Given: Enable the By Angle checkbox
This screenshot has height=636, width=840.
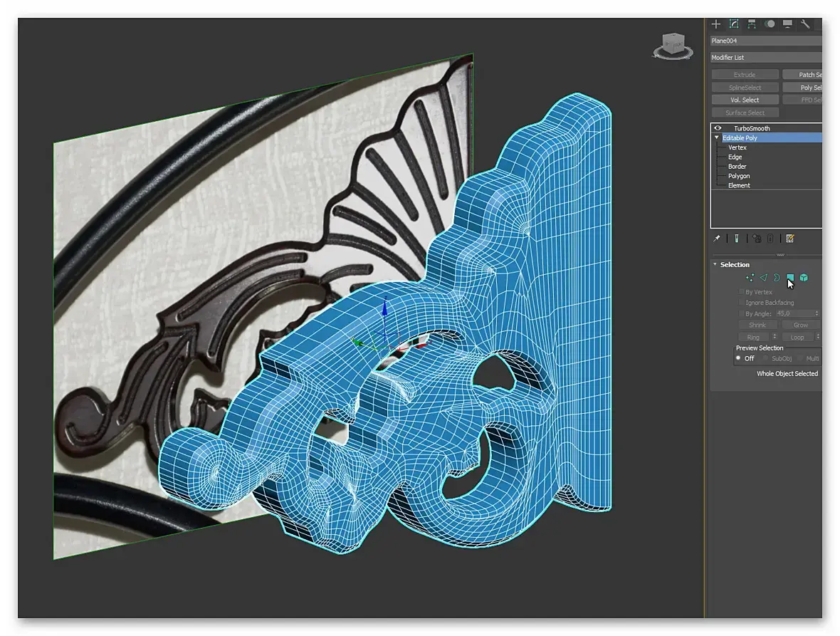Looking at the screenshot, I should click(742, 313).
